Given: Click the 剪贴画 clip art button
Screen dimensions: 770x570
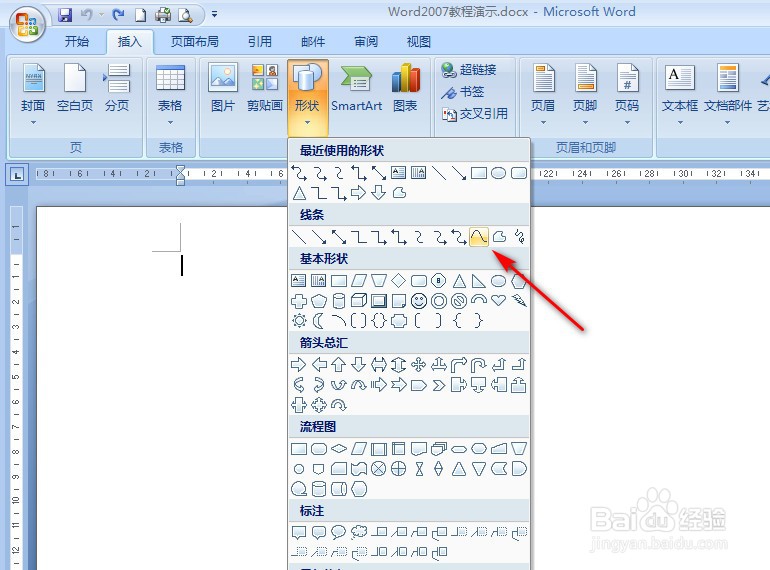Looking at the screenshot, I should coord(265,88).
